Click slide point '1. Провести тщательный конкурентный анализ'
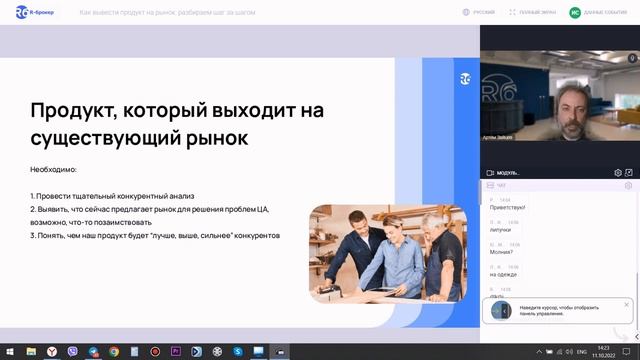This screenshot has width=640, height=360. 112,196
